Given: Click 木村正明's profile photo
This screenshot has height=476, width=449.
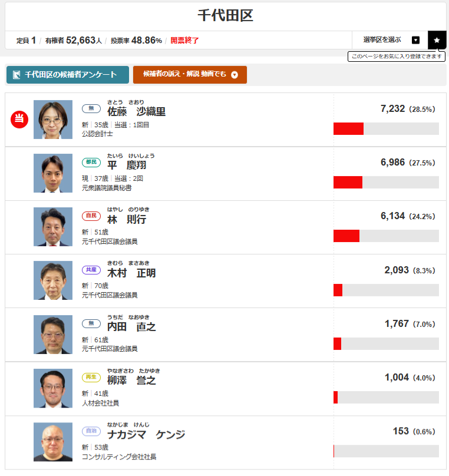Looking at the screenshot, I should coord(52,281).
